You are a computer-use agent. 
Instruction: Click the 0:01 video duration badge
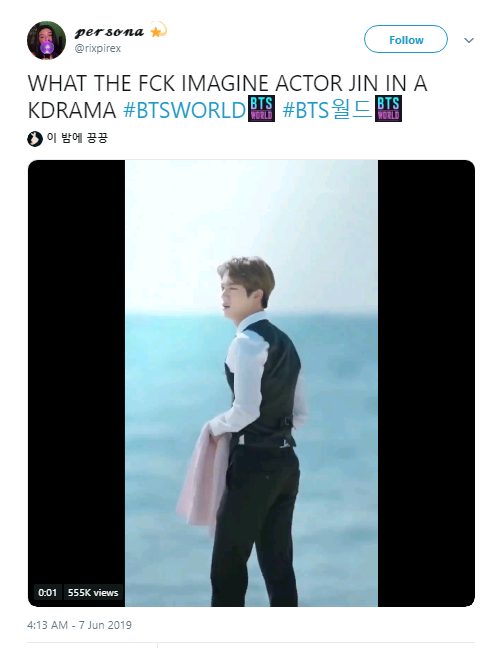[x=47, y=592]
